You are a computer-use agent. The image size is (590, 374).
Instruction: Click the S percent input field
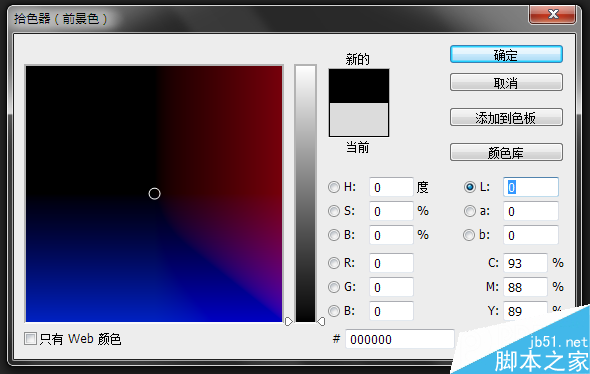[x=391, y=211]
